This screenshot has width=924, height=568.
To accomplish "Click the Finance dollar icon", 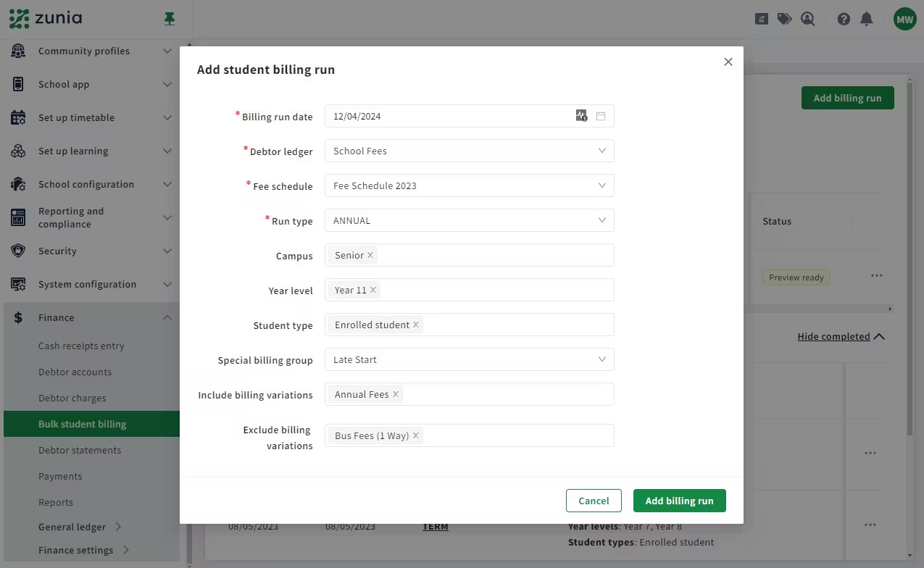I will click(x=18, y=317).
